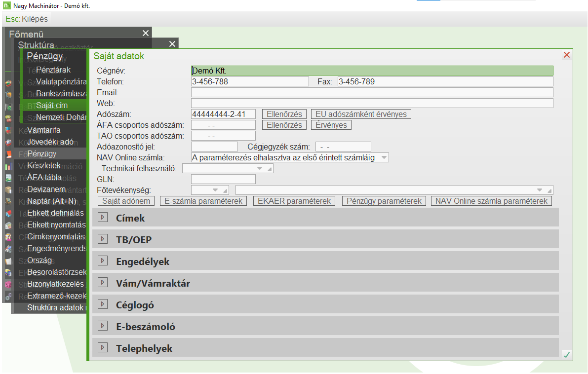Click the Cégjegyzék szám field
The height and width of the screenshot is (374, 588).
(343, 147)
